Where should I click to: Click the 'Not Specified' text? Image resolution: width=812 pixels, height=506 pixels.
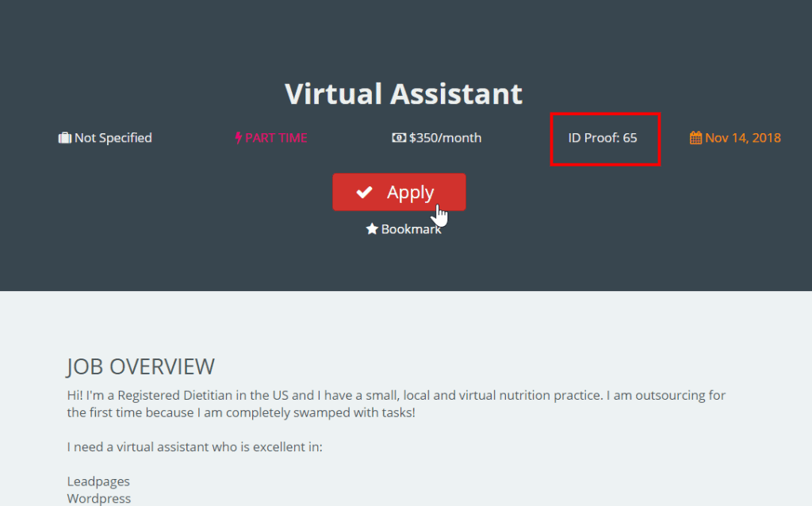point(113,138)
